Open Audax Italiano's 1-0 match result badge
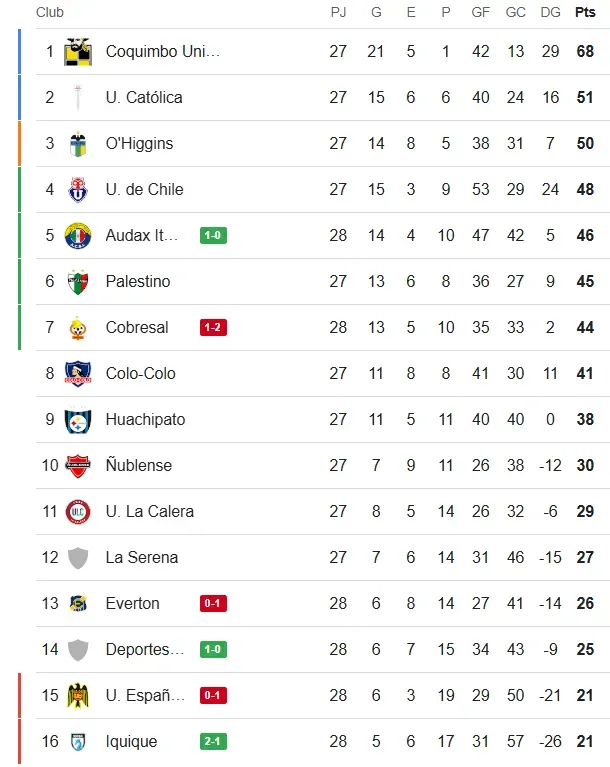The height and width of the screenshot is (767, 610). click(x=213, y=236)
